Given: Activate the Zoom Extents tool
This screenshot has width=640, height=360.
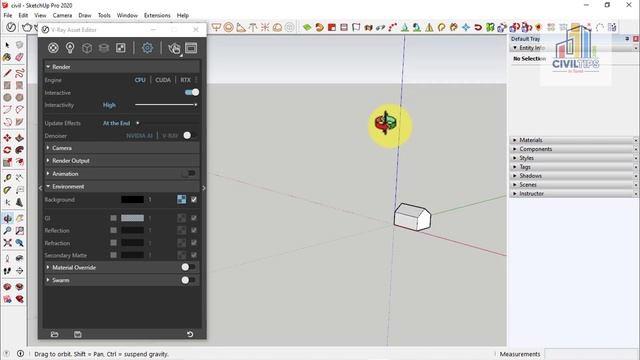Looking at the screenshot, I should [7, 243].
